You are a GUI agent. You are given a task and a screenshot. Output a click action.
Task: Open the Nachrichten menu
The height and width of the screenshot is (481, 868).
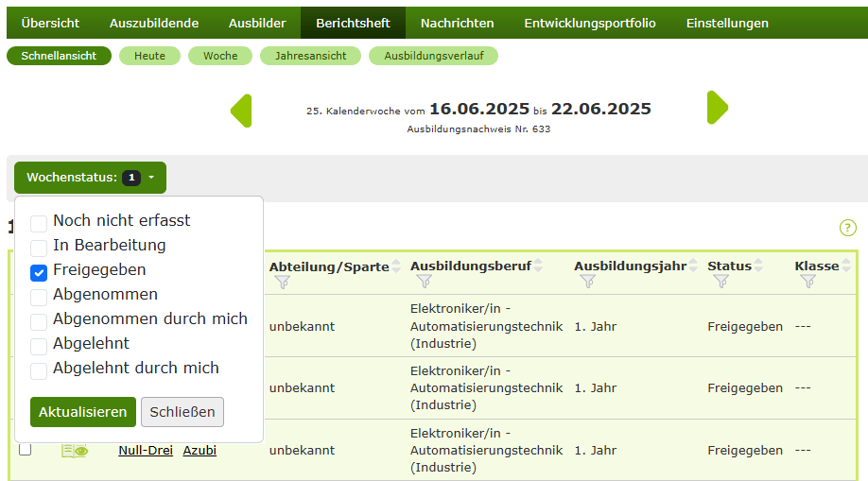[458, 24]
